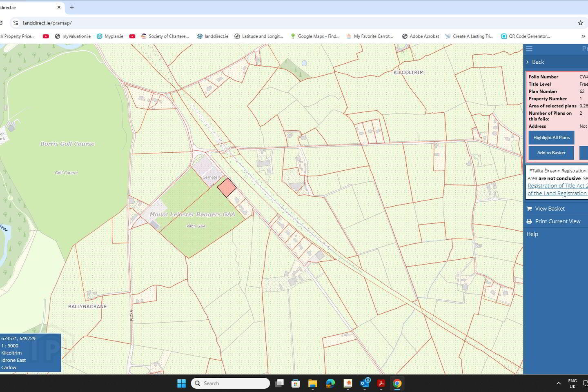Open second YouTube bookmark icon
The height and width of the screenshot is (392, 588).
[x=132, y=36]
